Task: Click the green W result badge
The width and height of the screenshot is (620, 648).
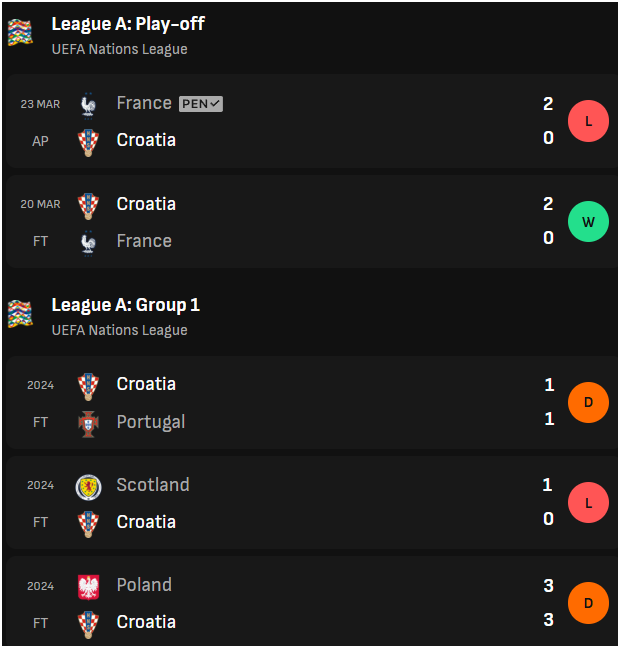Action: point(588,222)
